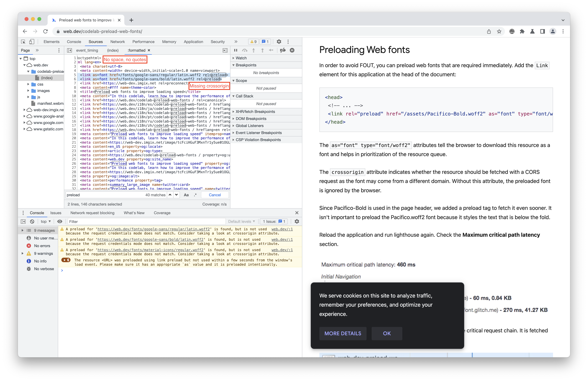Expand www.gstatic.com domain node

pos(24,129)
